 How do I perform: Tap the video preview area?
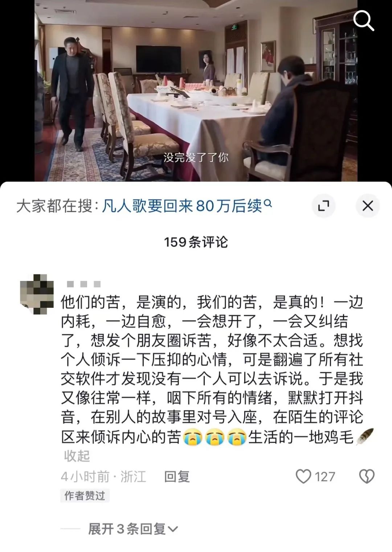pyautogui.click(x=196, y=90)
